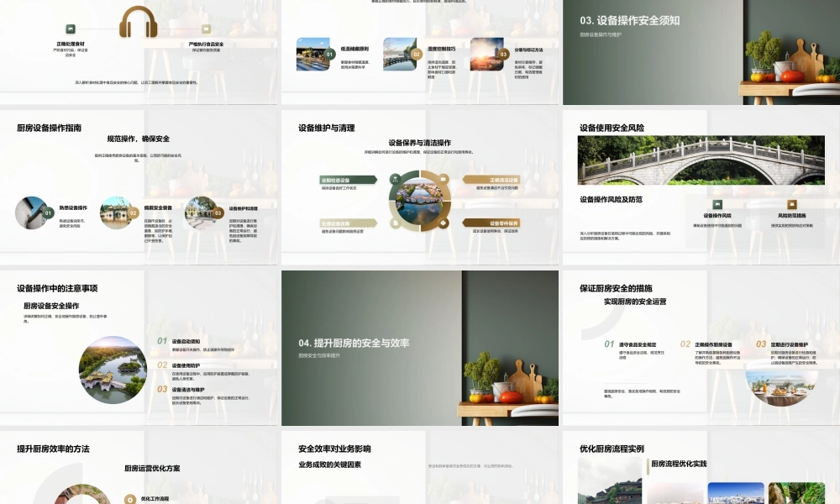
Task: Click the 定期进行设备维护 item
Action: (790, 344)
